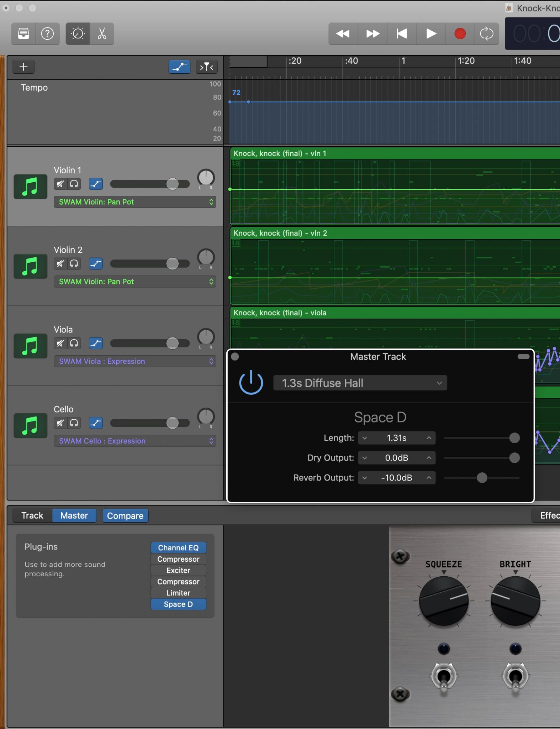Click the Compare button

click(125, 516)
